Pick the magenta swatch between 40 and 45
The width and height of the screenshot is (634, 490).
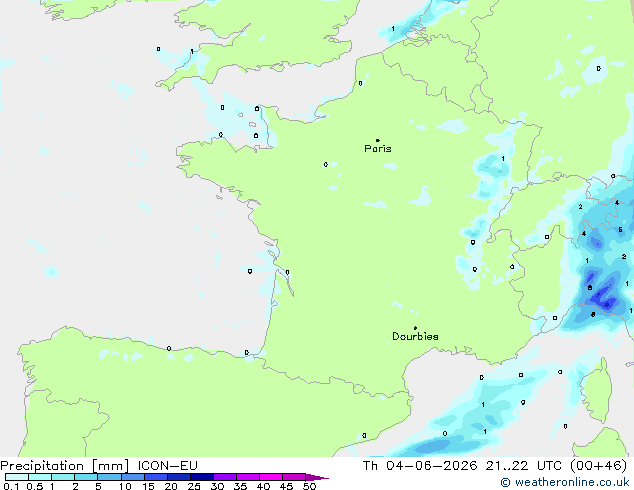pos(271,477)
